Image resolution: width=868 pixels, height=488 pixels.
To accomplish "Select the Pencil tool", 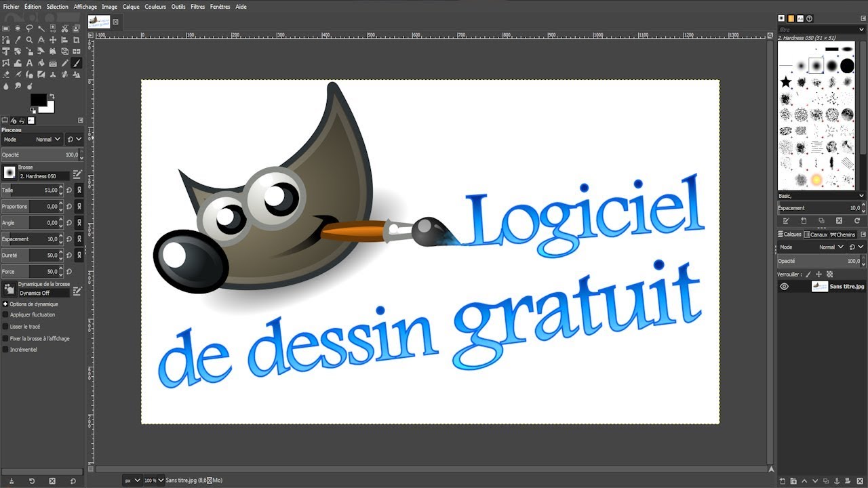I will point(64,63).
